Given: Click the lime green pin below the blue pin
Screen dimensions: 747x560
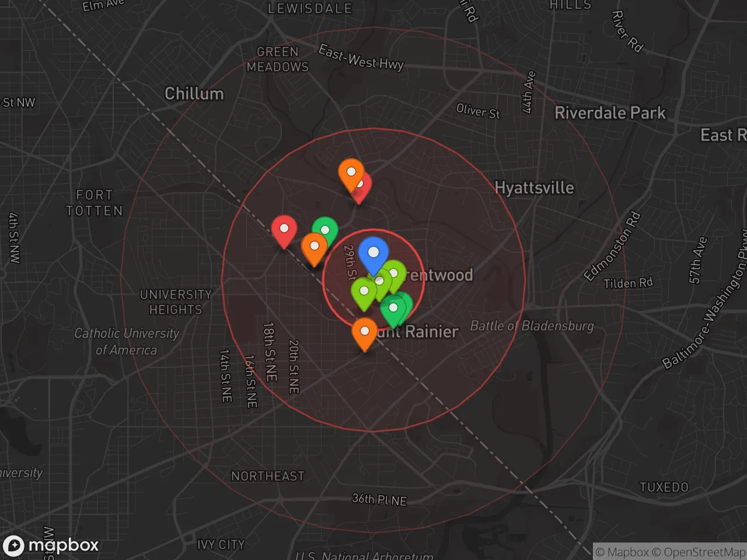Looking at the screenshot, I should click(x=364, y=291).
